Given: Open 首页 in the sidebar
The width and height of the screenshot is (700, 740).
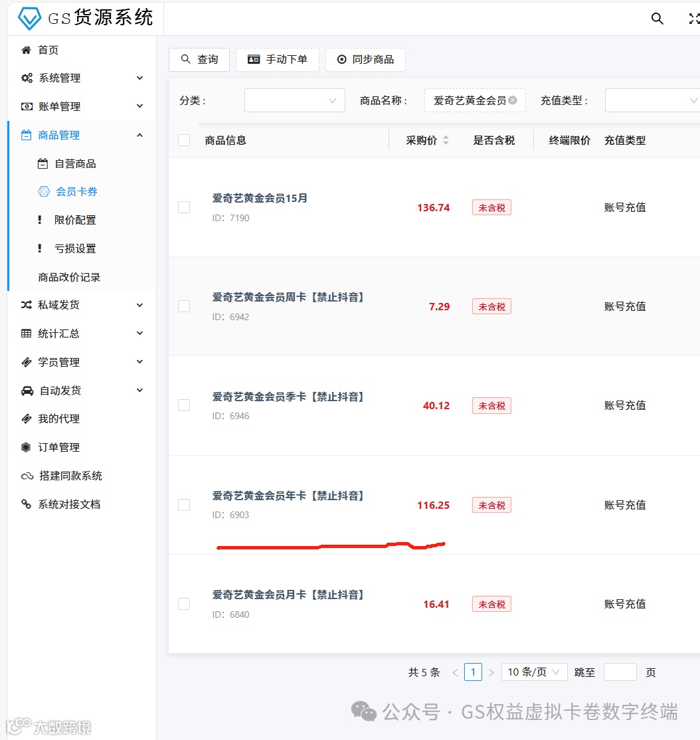Looking at the screenshot, I should pyautogui.click(x=48, y=50).
